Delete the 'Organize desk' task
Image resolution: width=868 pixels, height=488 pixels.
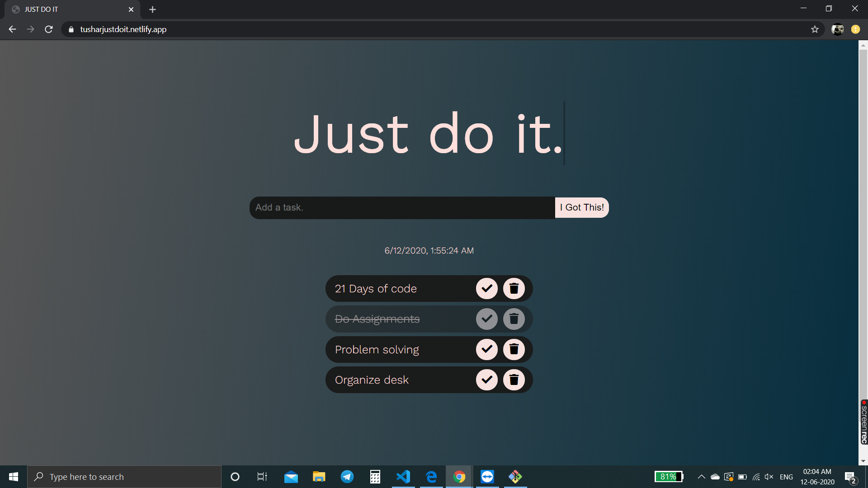tap(514, 380)
